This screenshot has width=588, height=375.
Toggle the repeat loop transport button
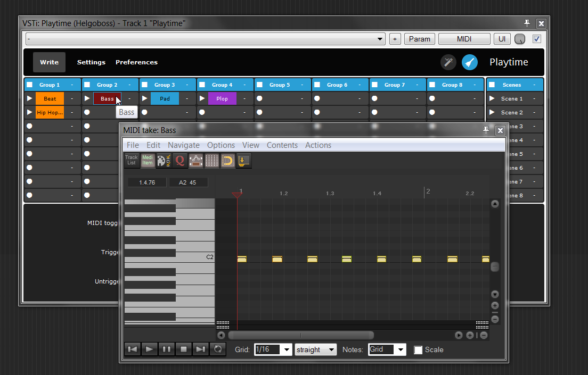coord(217,349)
